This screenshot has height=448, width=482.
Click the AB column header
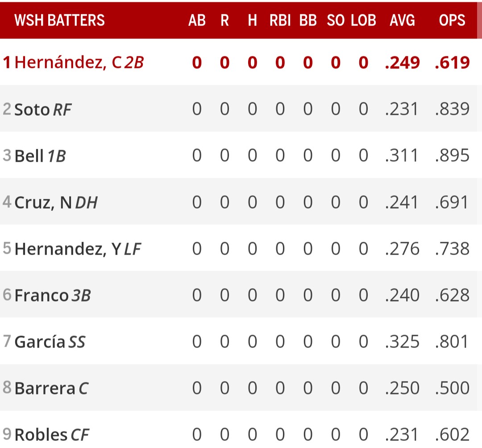click(x=197, y=20)
